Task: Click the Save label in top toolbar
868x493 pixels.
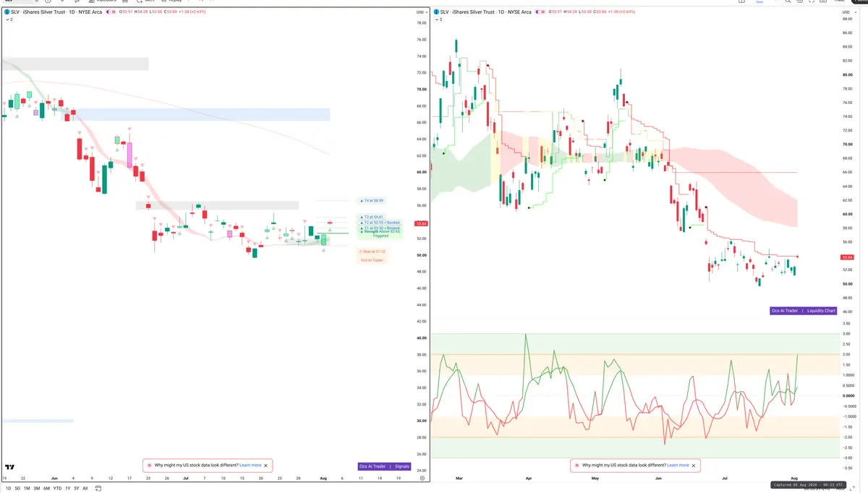Action: (759, 2)
